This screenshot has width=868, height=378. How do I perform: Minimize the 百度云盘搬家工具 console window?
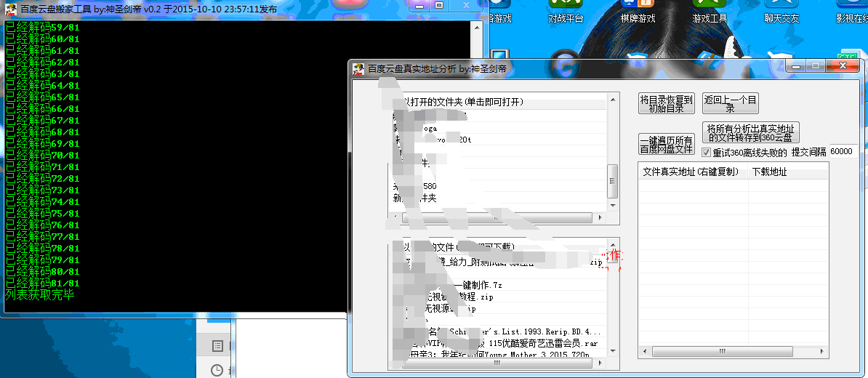pyautogui.click(x=421, y=5)
